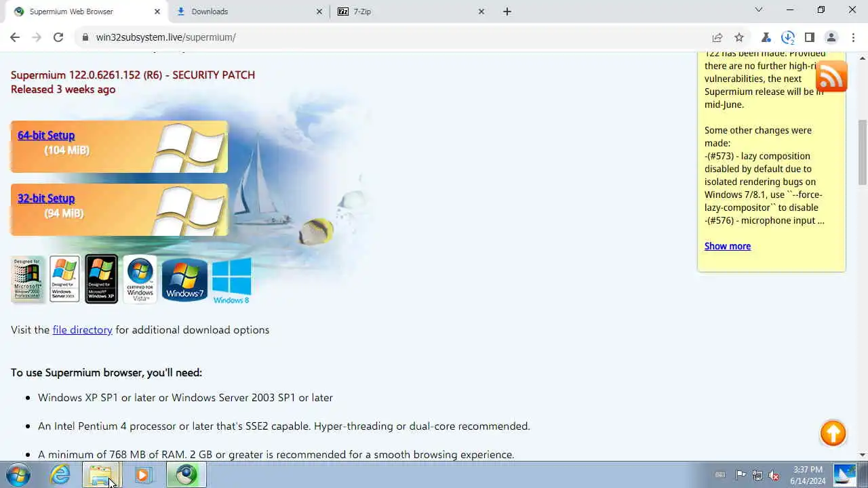Click the taskbar clock showing 3:37 PM

[x=808, y=475]
